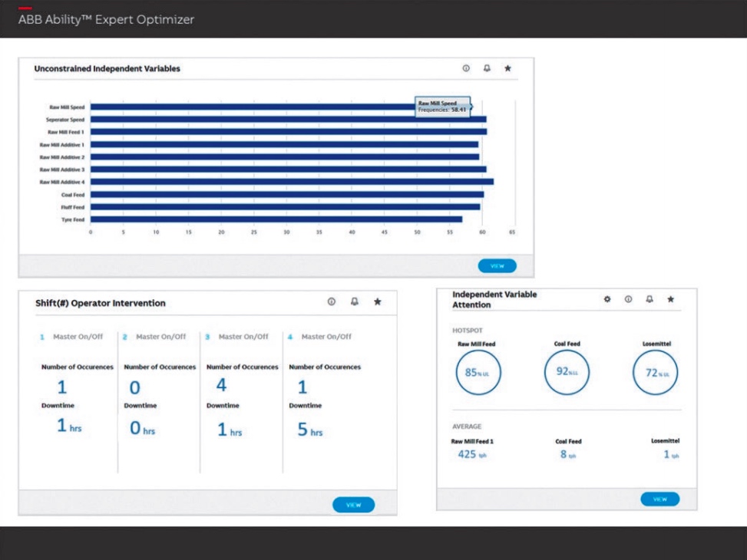747x560 pixels.
Task: Favorite the Unconstrained Independent Variables panel with star
Action: (507, 68)
